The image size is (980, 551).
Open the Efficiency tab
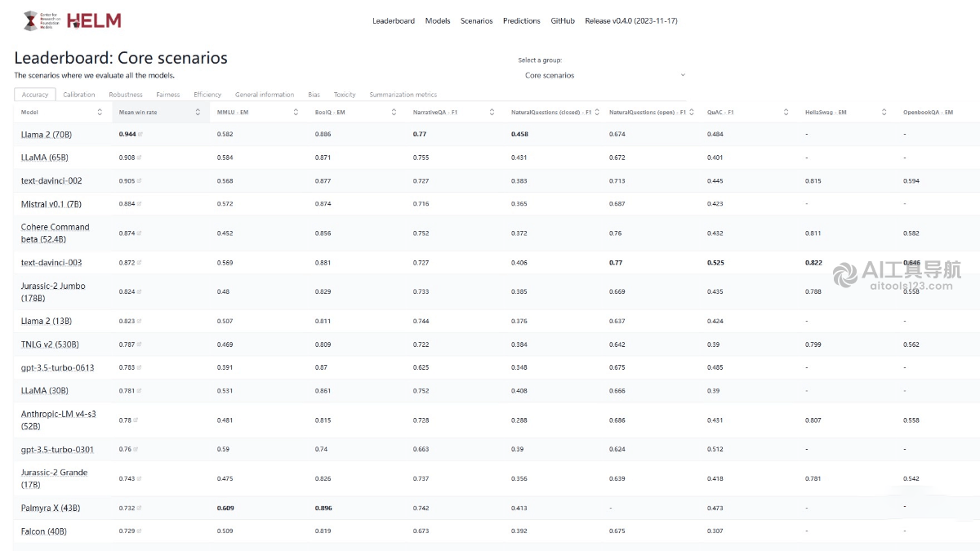[207, 95]
